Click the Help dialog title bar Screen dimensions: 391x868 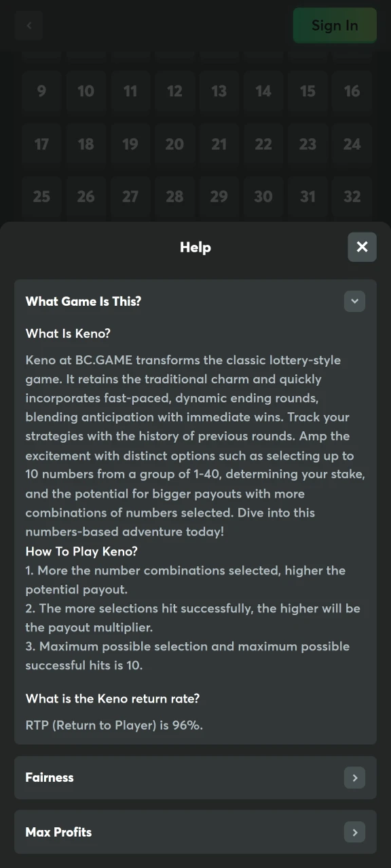click(195, 247)
